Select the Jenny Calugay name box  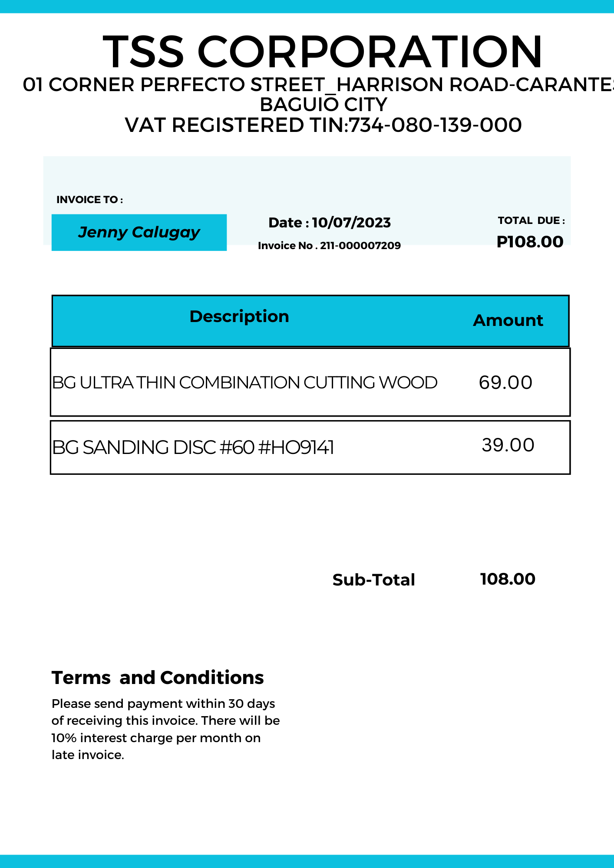[139, 232]
